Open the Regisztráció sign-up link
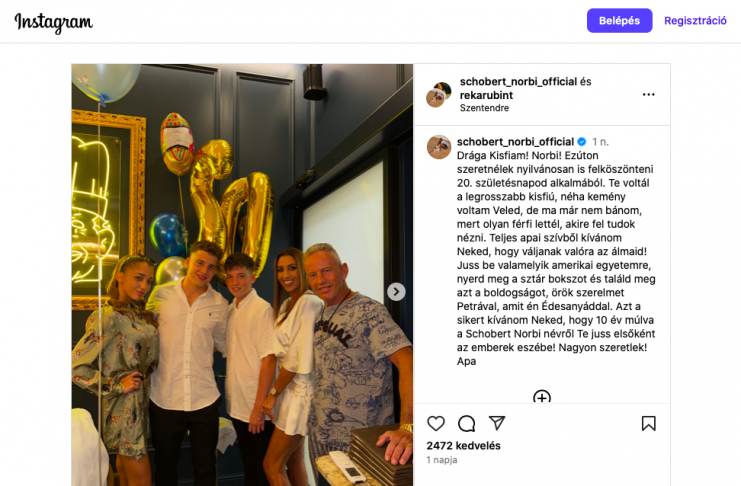This screenshot has height=486, width=741. [x=695, y=21]
